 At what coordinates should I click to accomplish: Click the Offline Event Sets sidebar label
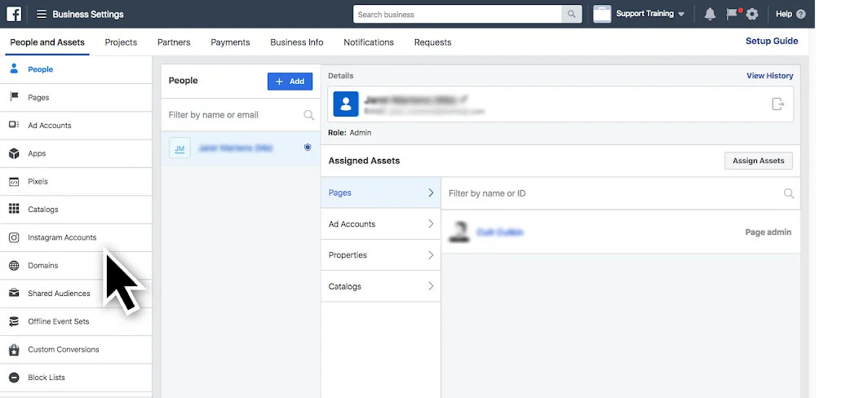pyautogui.click(x=59, y=321)
